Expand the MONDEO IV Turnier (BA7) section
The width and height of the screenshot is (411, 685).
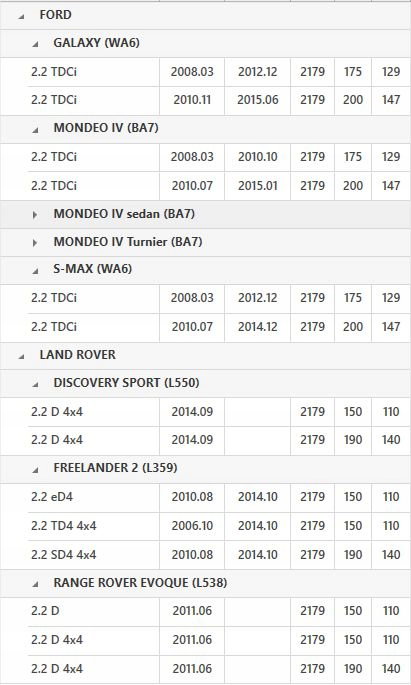tap(35, 242)
